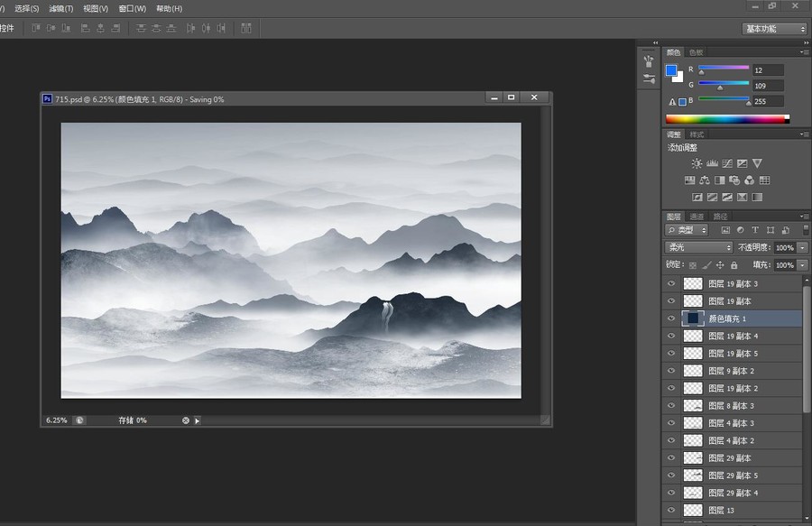Image resolution: width=812 pixels, height=526 pixels.
Task: Toggle the layer filter on/off switch
Action: click(806, 229)
